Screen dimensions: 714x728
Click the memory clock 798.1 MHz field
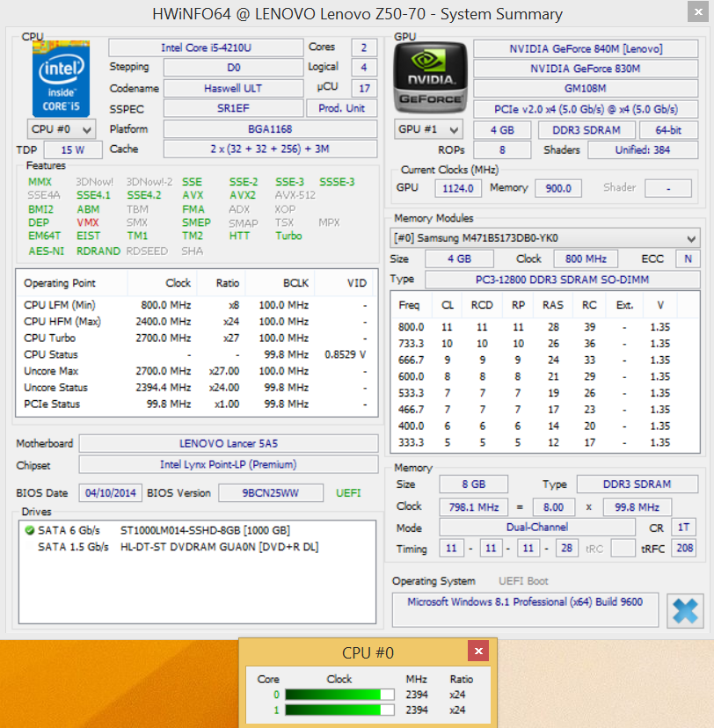coord(474,507)
